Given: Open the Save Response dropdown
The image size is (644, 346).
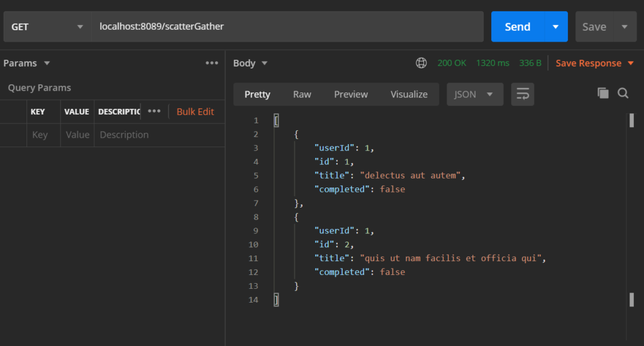Looking at the screenshot, I should tap(594, 63).
